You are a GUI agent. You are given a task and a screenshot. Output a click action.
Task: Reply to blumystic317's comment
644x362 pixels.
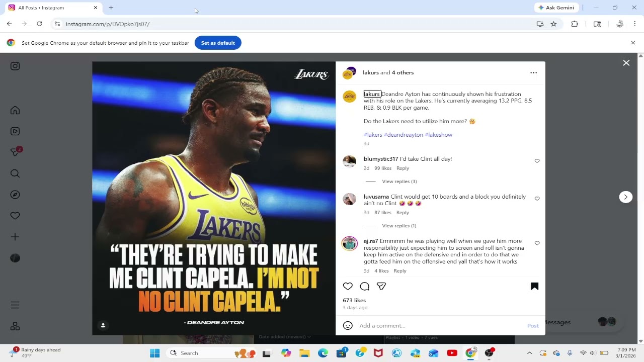pyautogui.click(x=403, y=168)
